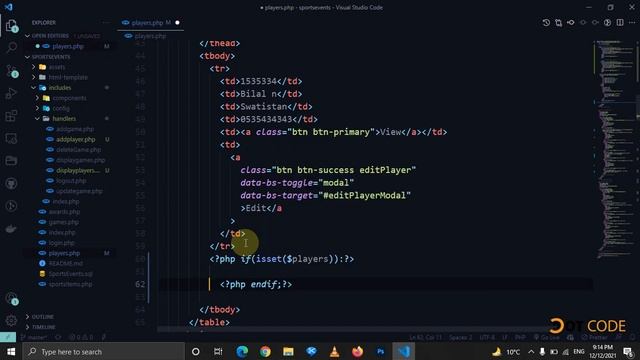Viewport: 640px width, 360px height.
Task: Open displayplayers file in handlers folder
Action: click(x=78, y=170)
